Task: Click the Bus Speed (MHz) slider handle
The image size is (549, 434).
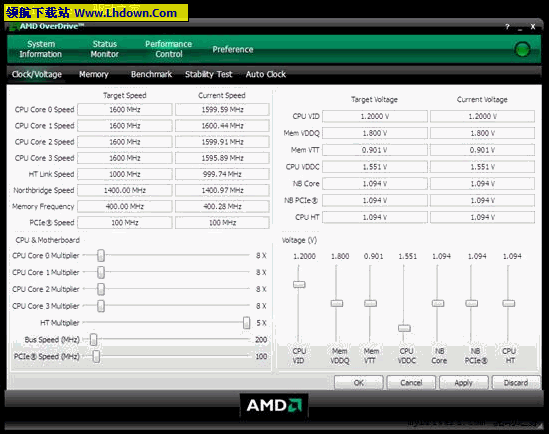Action: click(93, 340)
